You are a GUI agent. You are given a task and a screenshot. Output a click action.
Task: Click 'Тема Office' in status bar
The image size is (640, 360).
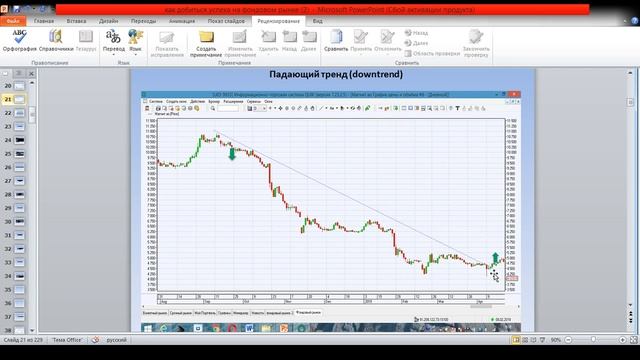point(67,340)
